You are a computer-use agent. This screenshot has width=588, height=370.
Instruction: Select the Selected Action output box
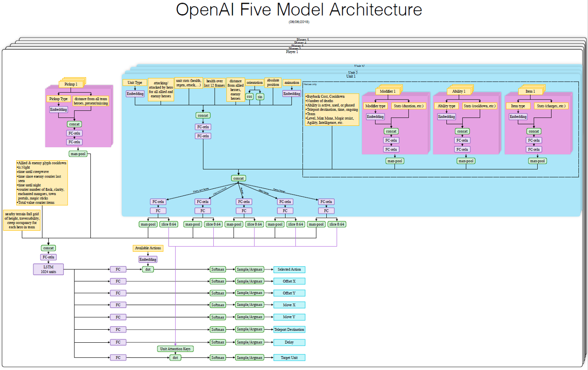point(289,269)
